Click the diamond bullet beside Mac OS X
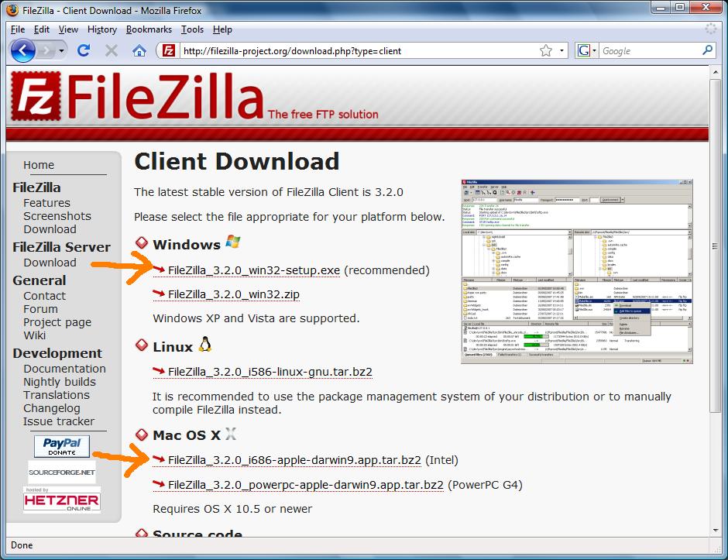Viewport: 728px width, 560px height. [x=142, y=435]
